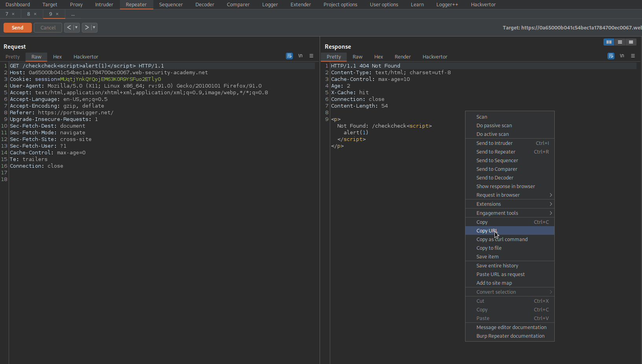Viewport: 642px width, 364px height.
Task: Switch Response view to Hackvertor
Action: [x=435, y=57]
